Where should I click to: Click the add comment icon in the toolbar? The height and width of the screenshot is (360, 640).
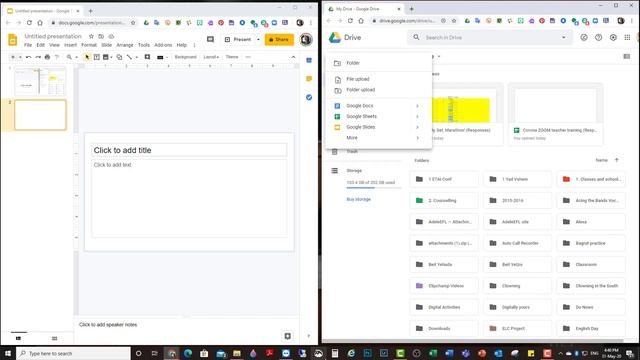click(x=147, y=57)
